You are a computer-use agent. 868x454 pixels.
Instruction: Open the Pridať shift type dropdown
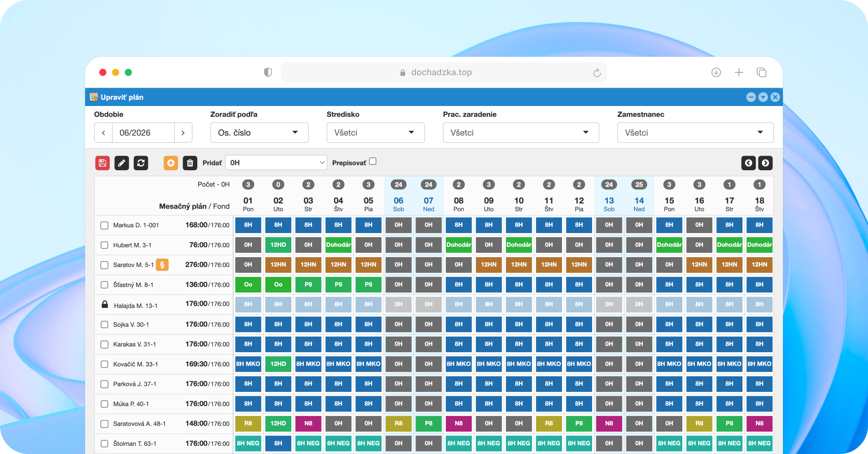276,162
